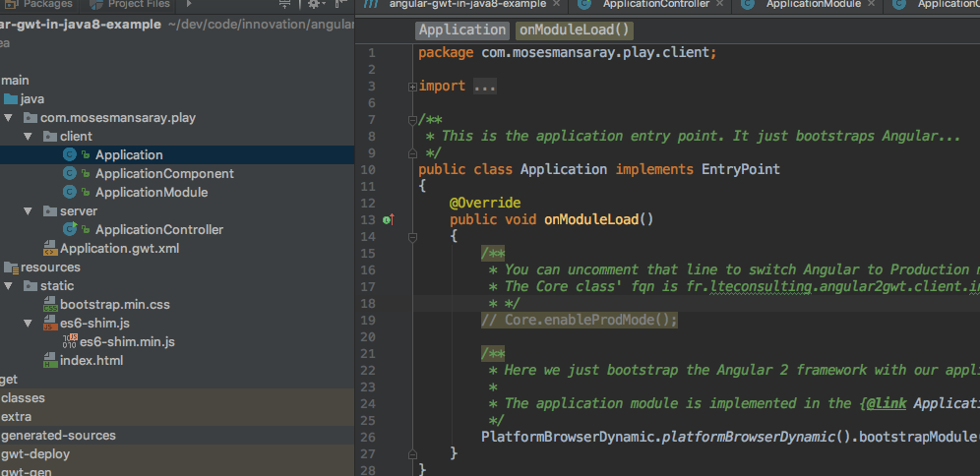Open ApplicationComponent in the project tree

[164, 173]
